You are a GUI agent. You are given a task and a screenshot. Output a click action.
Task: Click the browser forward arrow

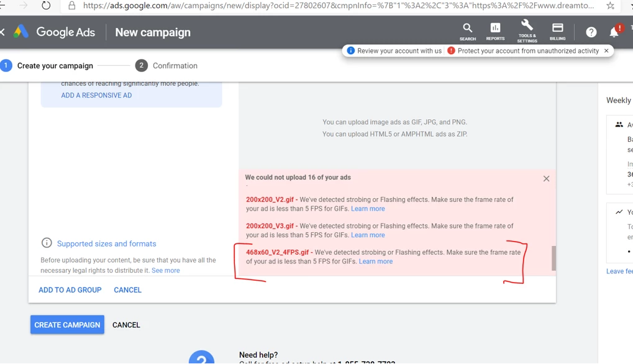coord(24,5)
